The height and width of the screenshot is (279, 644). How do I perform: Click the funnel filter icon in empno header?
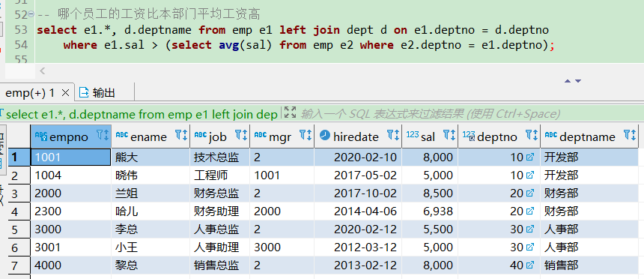100,134
